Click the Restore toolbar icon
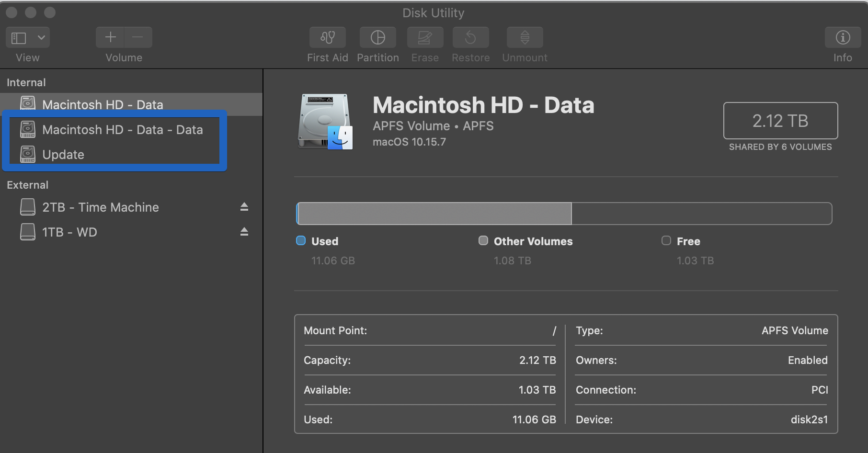 [470, 38]
